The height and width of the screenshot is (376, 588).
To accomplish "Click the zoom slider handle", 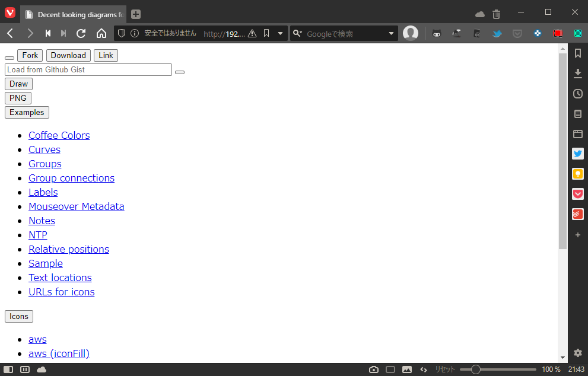I will [x=475, y=369].
